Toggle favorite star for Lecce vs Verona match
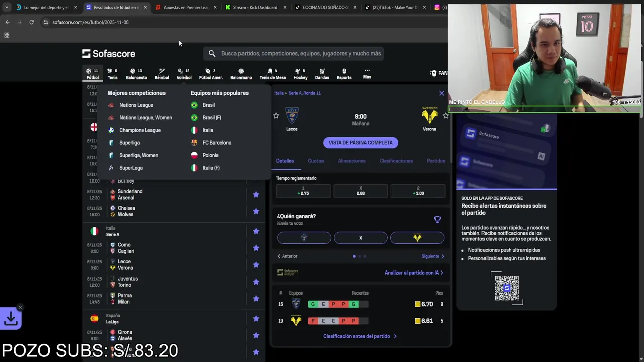 point(256,265)
